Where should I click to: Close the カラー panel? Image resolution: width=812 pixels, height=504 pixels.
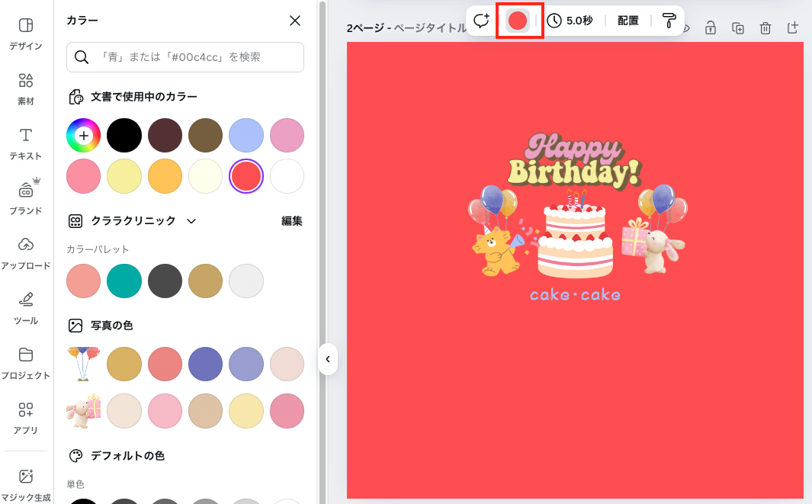(x=294, y=21)
